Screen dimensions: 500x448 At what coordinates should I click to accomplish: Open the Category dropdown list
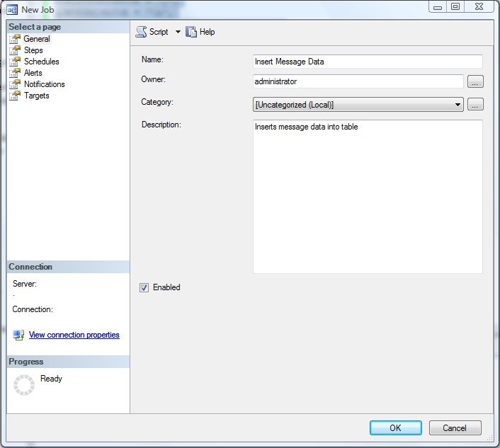coord(458,105)
